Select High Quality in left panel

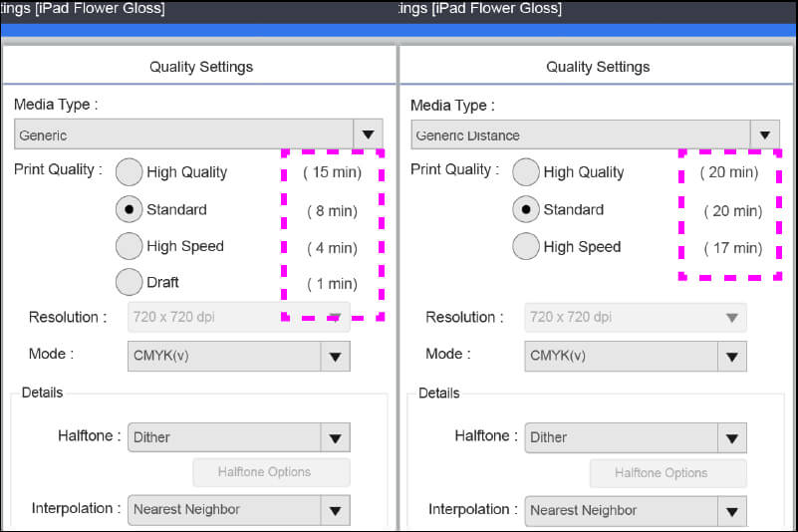click(x=130, y=172)
